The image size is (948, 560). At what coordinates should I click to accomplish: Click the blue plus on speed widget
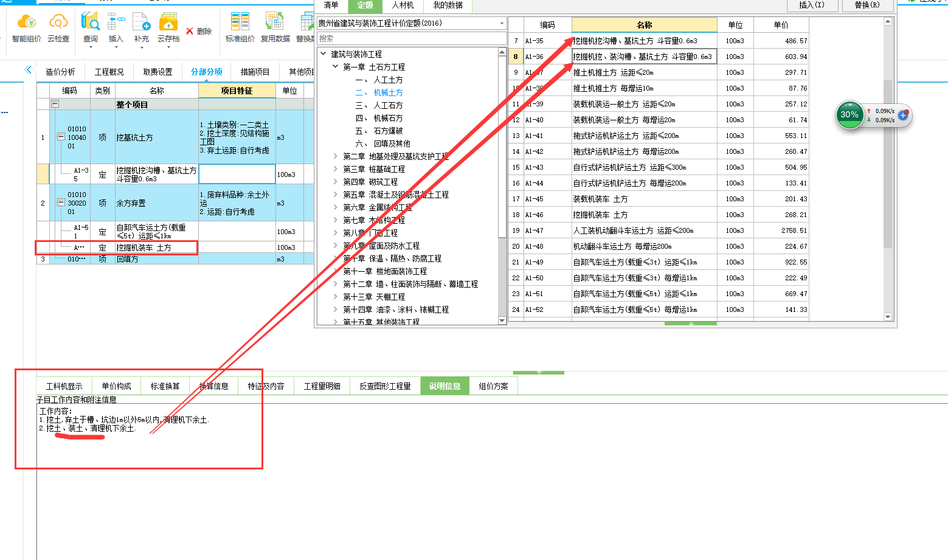(903, 115)
